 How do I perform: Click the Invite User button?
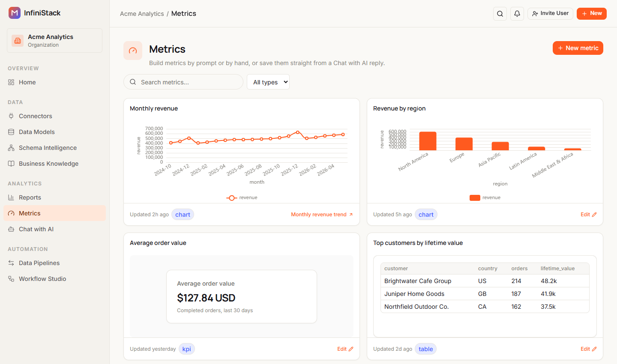[550, 14]
